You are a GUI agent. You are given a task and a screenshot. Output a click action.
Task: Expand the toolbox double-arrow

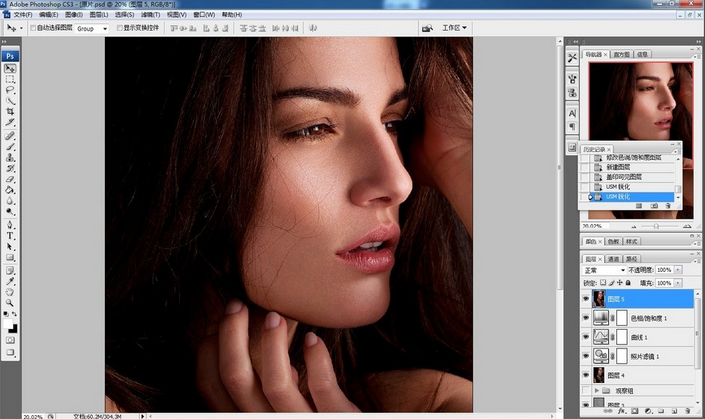coord(4,41)
